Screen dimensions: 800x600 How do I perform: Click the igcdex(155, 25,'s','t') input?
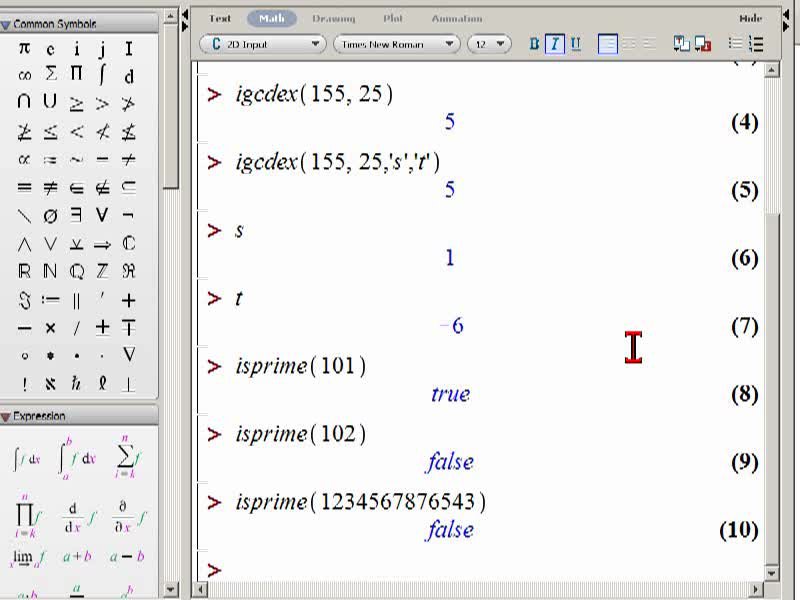click(x=337, y=162)
